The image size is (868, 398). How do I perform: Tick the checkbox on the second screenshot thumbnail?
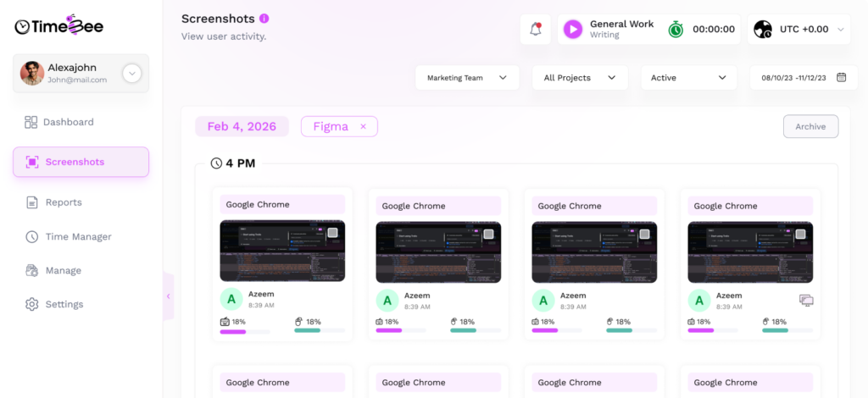point(488,235)
